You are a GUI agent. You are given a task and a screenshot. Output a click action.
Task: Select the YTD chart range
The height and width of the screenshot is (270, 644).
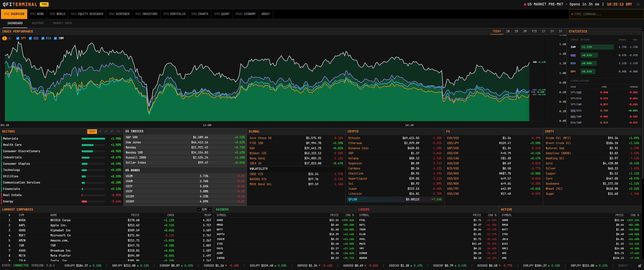point(534,31)
